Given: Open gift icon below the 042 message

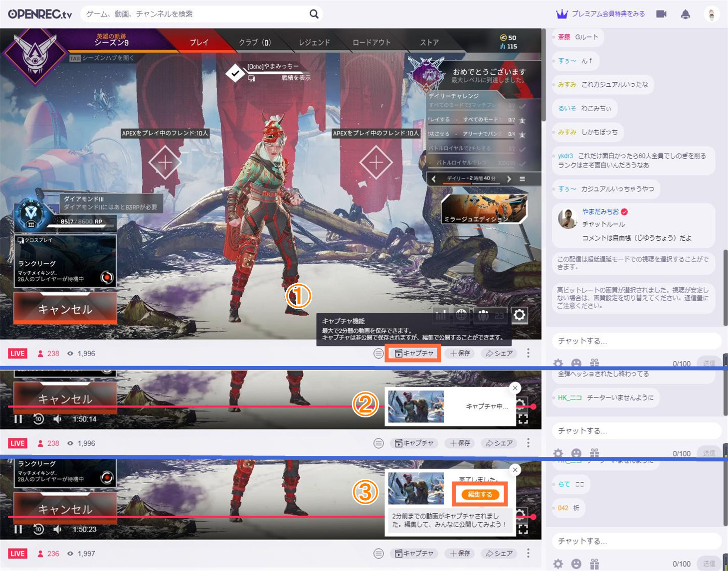Looking at the screenshot, I should [x=594, y=564].
